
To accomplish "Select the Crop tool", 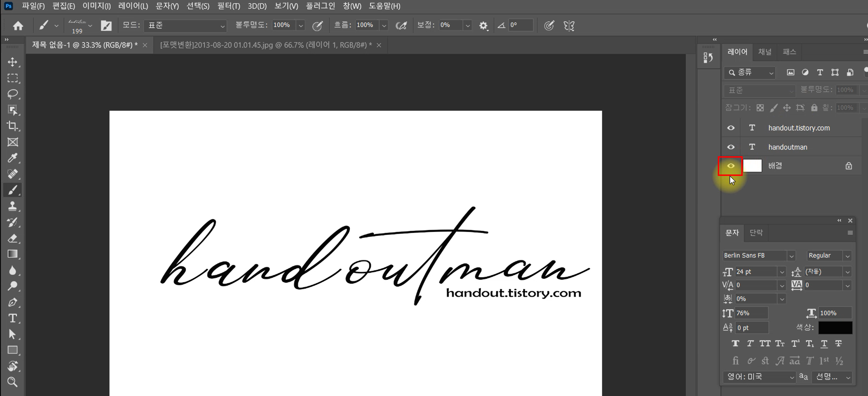I will click(13, 126).
